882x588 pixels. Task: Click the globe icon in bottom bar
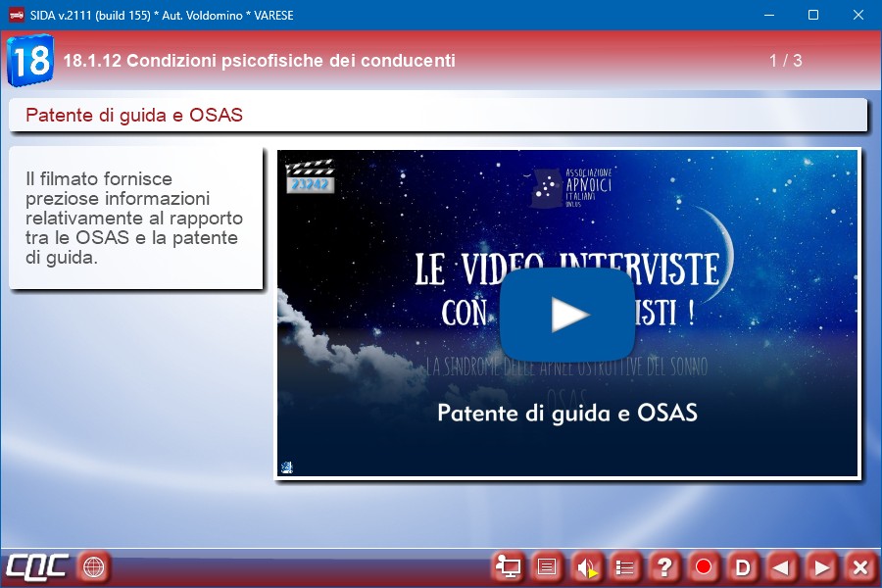[93, 566]
